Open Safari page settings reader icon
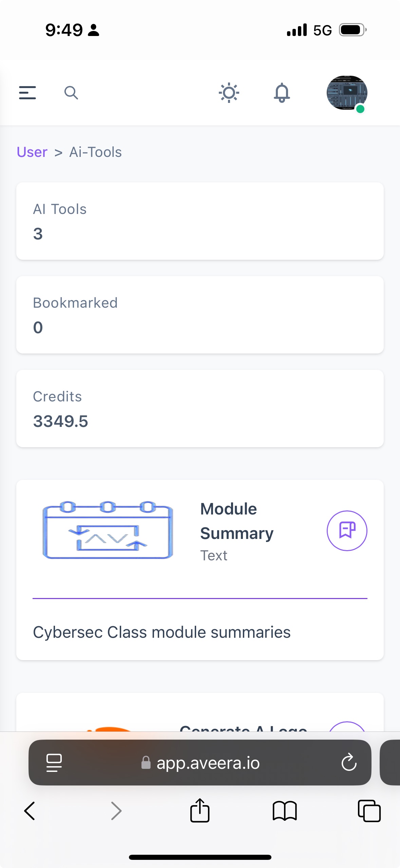This screenshot has width=400, height=868. pos(54,763)
